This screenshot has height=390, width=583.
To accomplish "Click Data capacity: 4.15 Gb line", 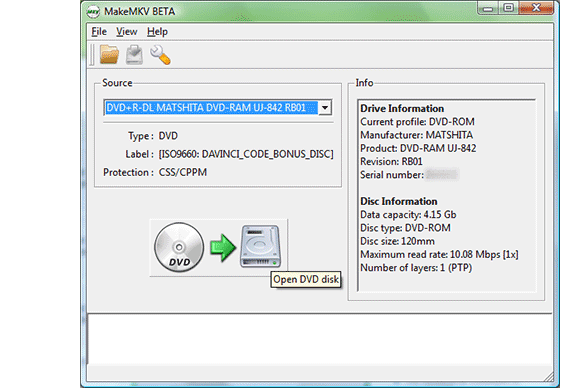I will click(x=408, y=215).
